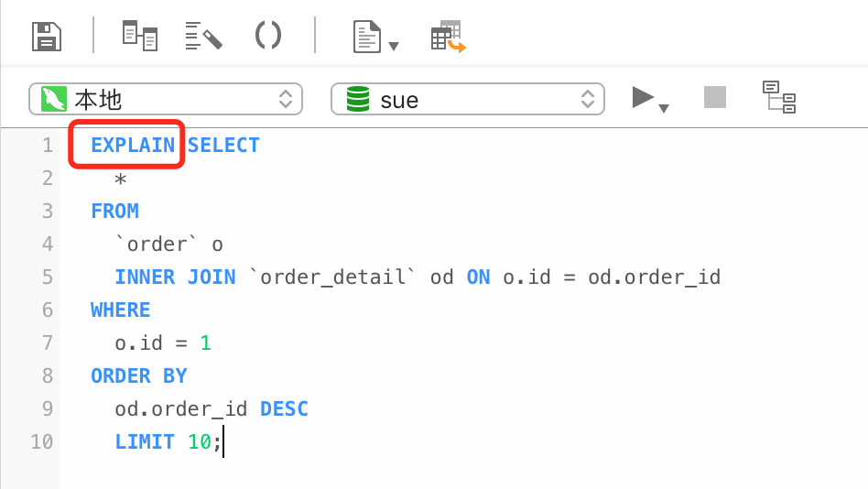Click line number 5 in the gutter
The image size is (868, 489).
click(48, 277)
